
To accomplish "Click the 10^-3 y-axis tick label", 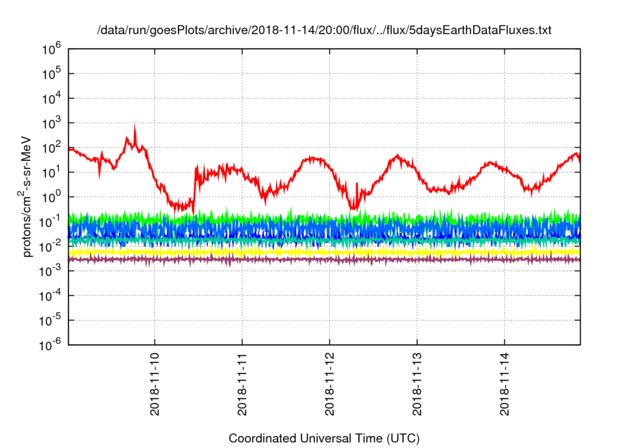I will point(51,271).
